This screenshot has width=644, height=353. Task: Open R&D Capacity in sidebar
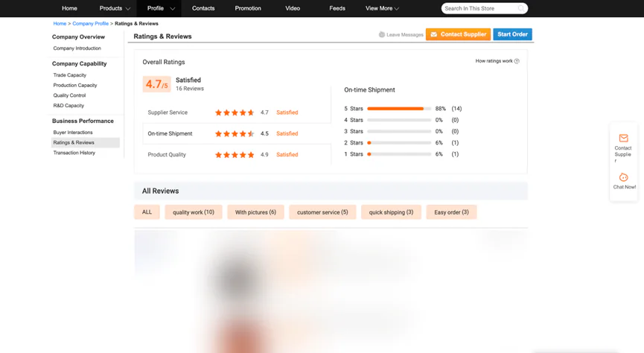(68, 106)
